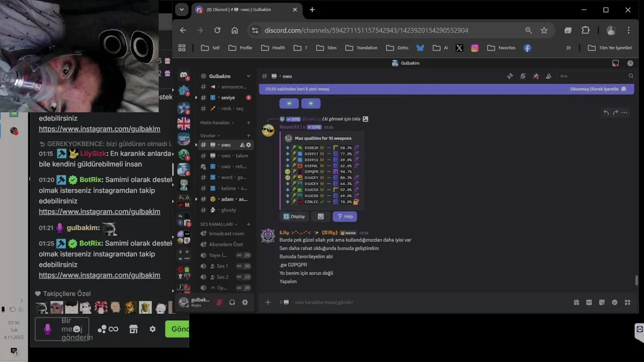Click the Display button under weapons embed

click(294, 216)
